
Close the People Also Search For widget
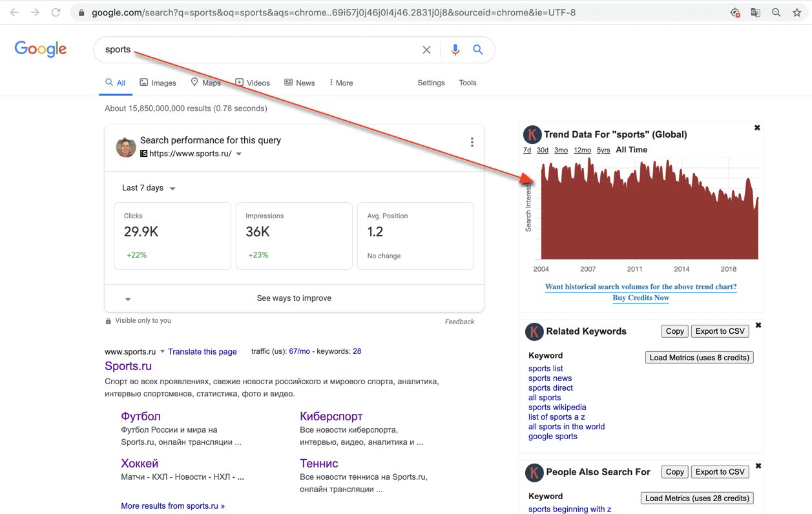(758, 466)
